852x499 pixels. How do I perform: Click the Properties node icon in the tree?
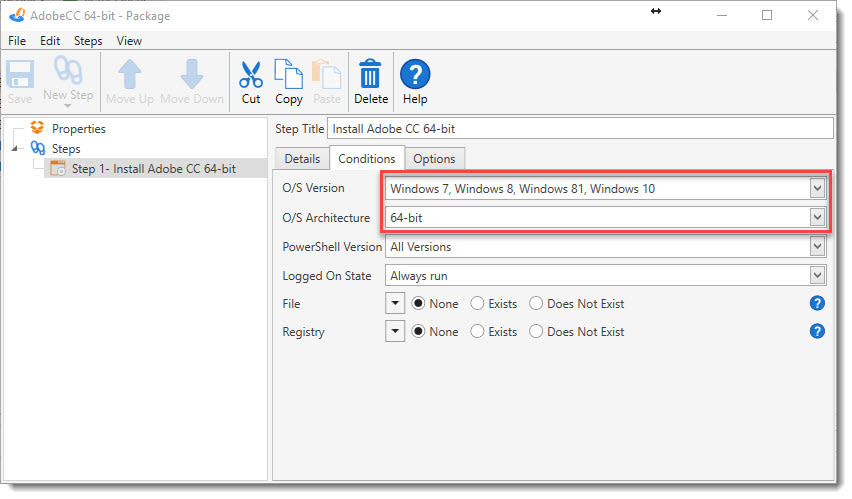(37, 128)
